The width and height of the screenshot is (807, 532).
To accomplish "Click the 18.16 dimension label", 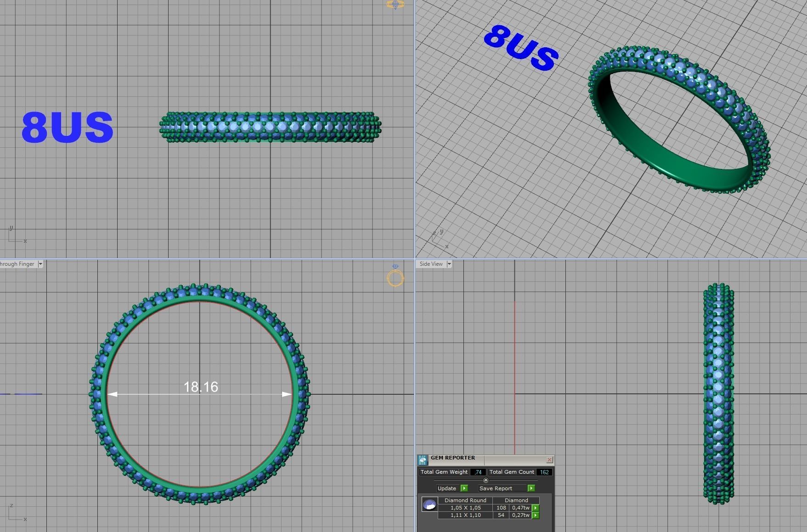I will 201,387.
